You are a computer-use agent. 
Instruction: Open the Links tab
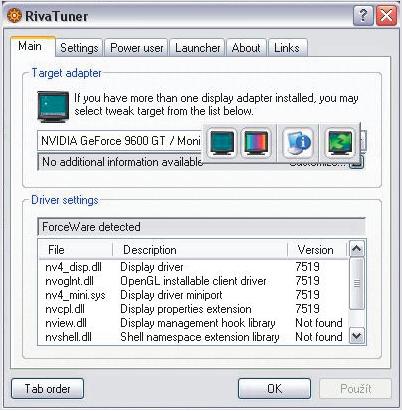point(287,48)
